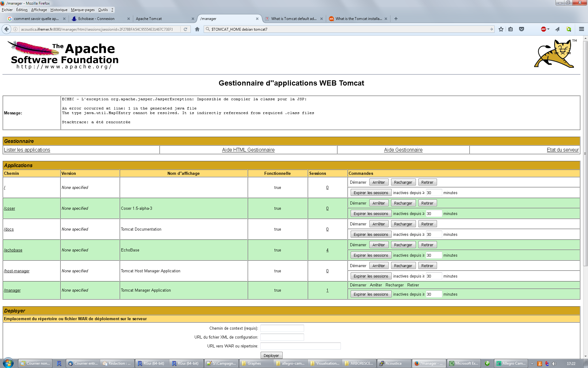Open the Historique menu
Image resolution: width=588 pixels, height=368 pixels.
click(x=59, y=10)
